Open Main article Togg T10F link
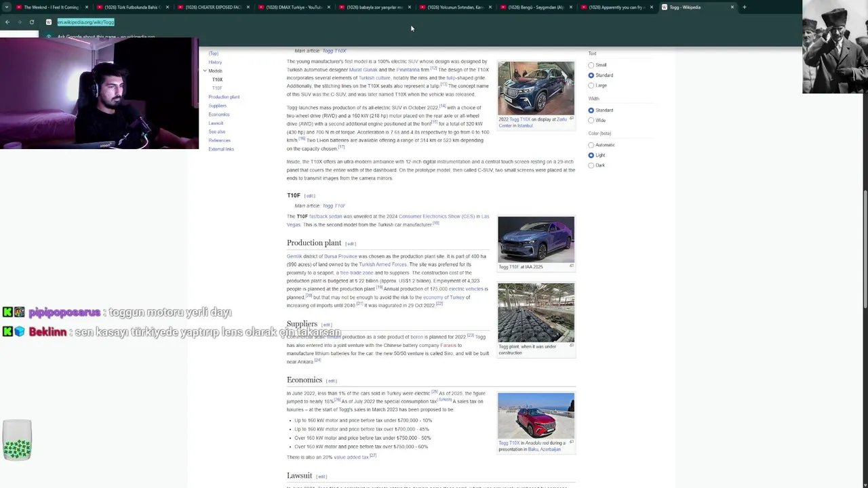Viewport: 868px width, 488px height. pyautogui.click(x=334, y=205)
